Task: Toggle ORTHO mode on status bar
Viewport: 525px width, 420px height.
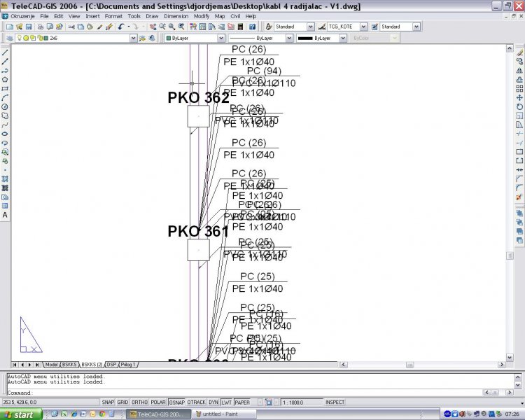Action: [140, 402]
